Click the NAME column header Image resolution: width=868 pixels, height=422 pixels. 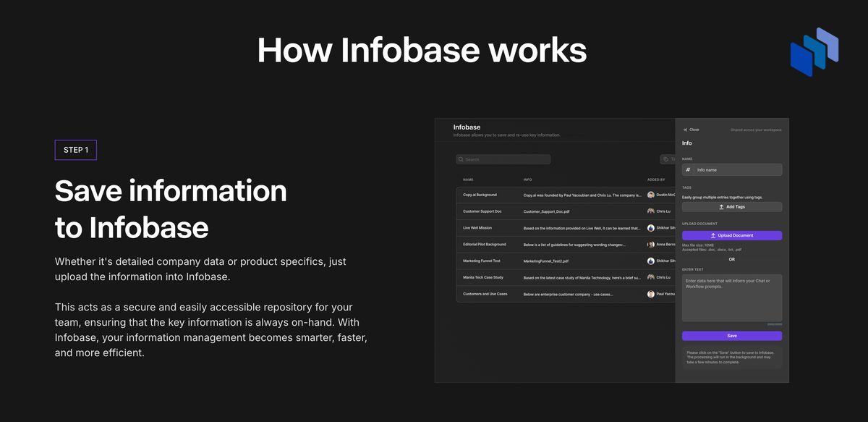tap(468, 180)
